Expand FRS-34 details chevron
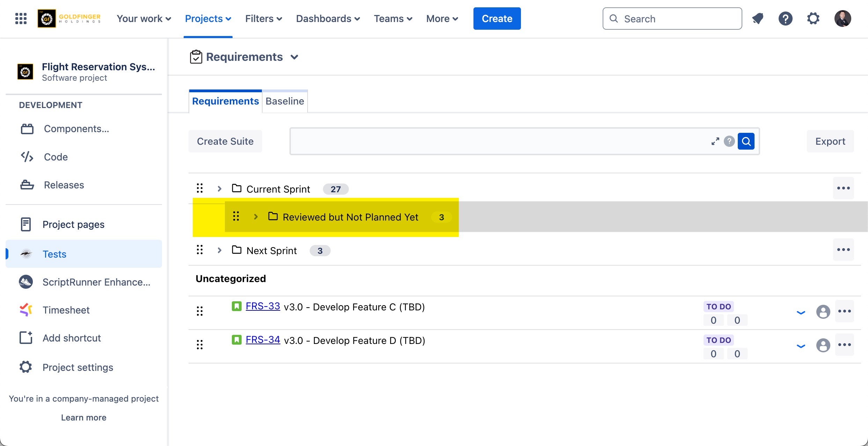 [x=801, y=346]
